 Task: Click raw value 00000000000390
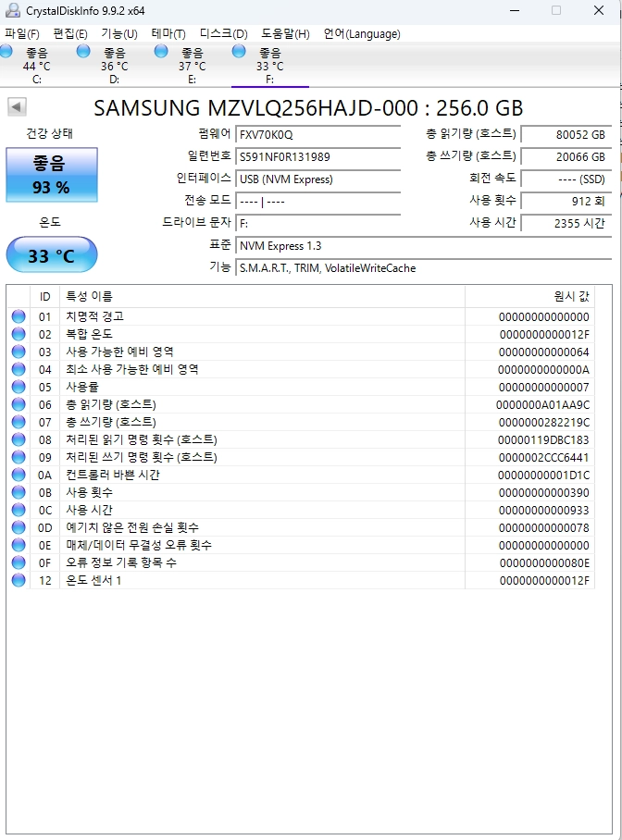tap(544, 493)
